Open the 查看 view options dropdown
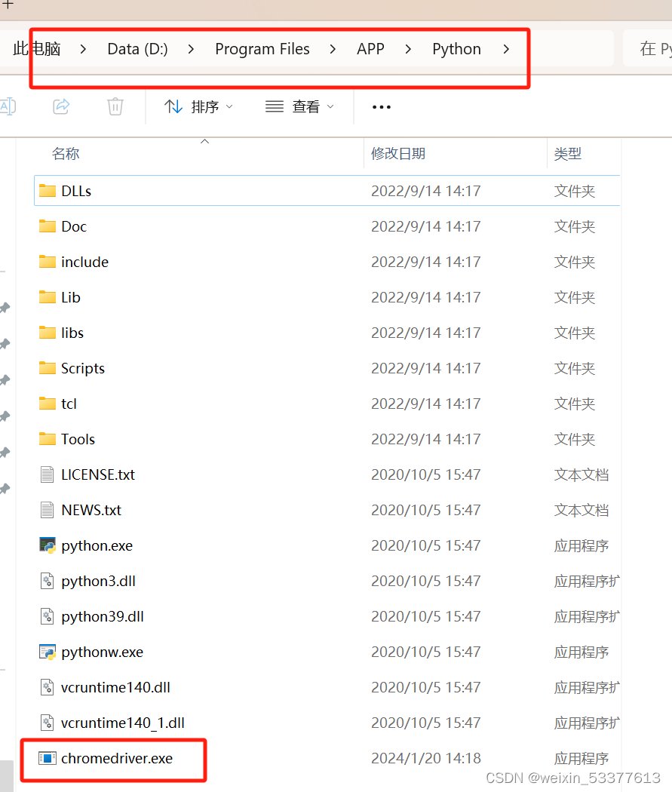672x792 pixels. click(300, 106)
